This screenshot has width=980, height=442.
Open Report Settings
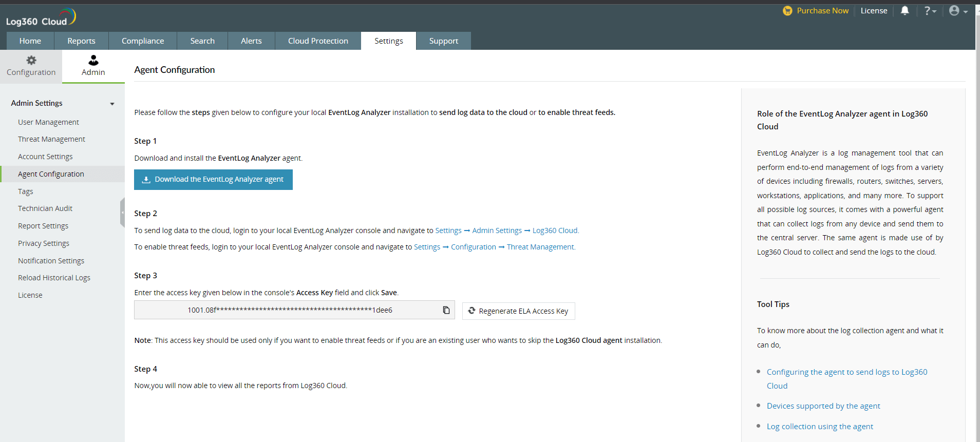[x=43, y=226]
